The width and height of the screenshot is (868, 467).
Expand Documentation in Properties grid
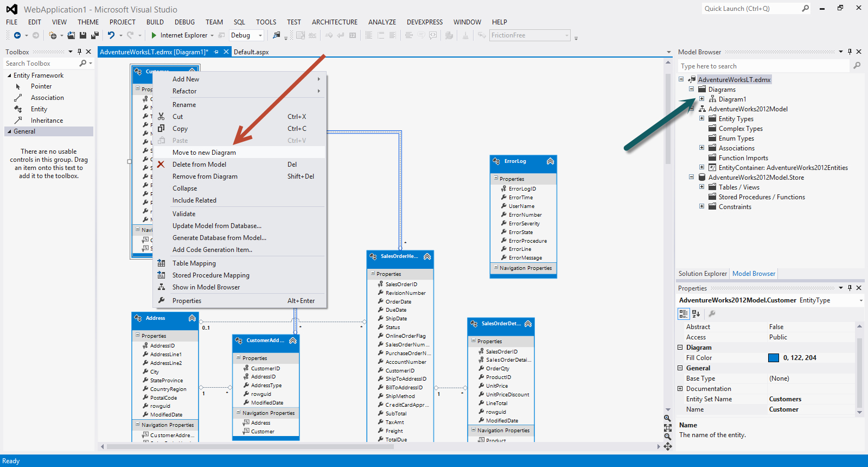point(680,389)
